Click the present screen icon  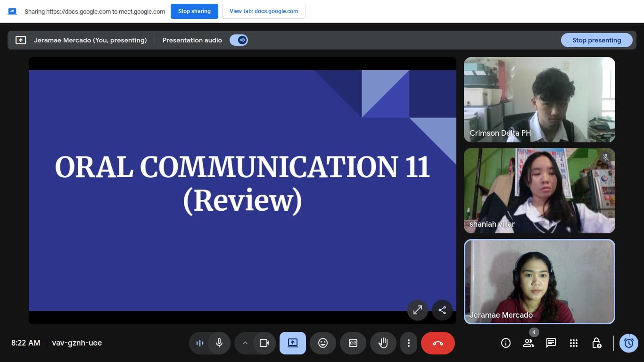point(293,343)
